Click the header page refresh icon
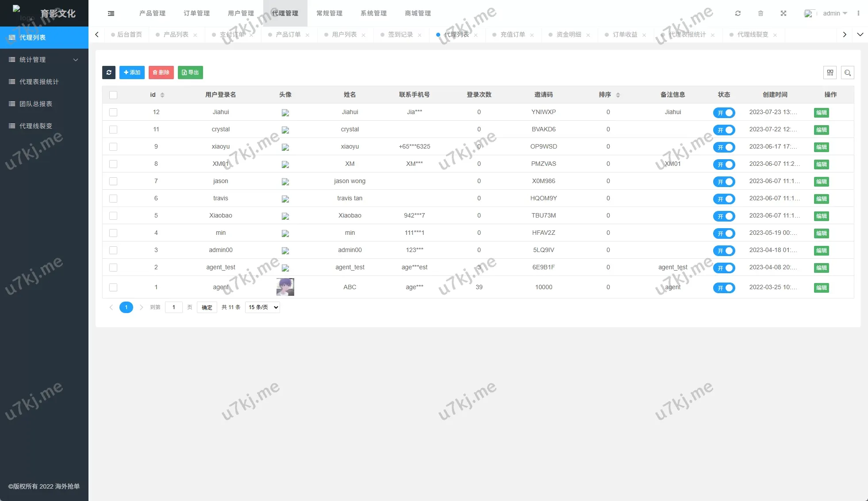Image resolution: width=868 pixels, height=501 pixels. point(738,13)
